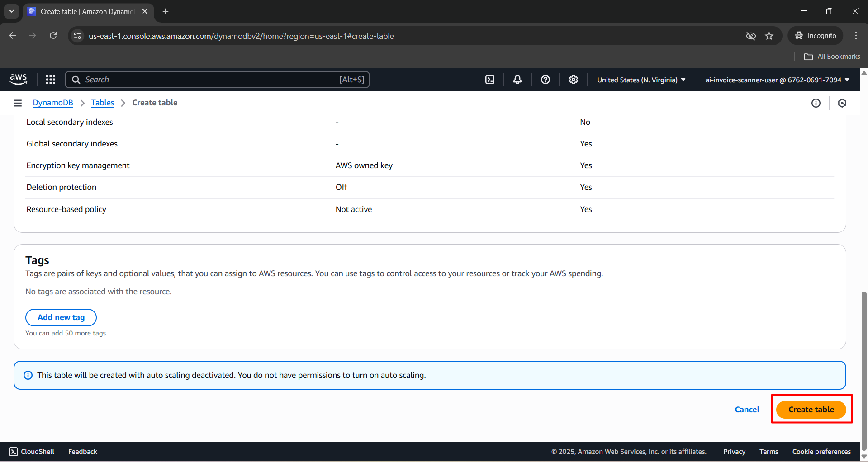
Task: Click the AWS logo home icon
Action: click(19, 79)
